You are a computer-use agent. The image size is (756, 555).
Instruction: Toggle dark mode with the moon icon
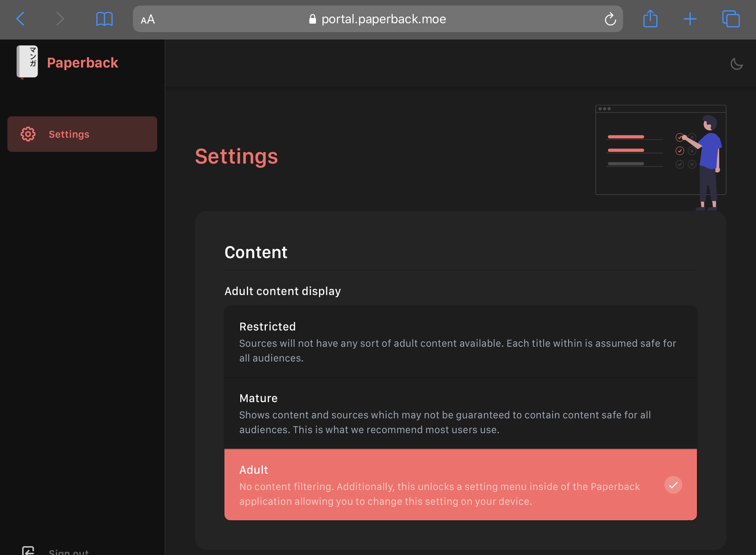pyautogui.click(x=736, y=64)
